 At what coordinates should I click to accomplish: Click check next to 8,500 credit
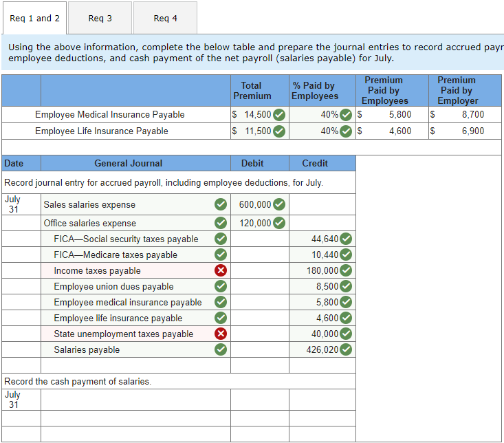346,286
